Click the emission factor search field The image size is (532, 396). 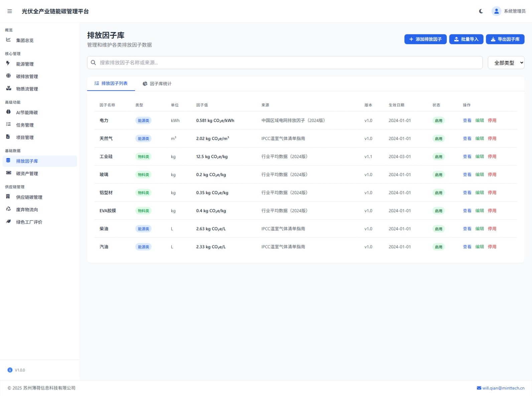click(x=285, y=63)
